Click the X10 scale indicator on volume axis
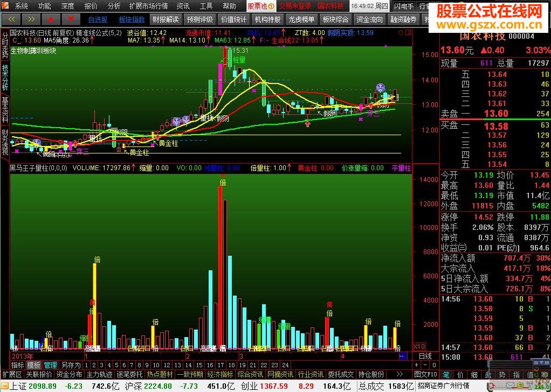 [x=418, y=347]
